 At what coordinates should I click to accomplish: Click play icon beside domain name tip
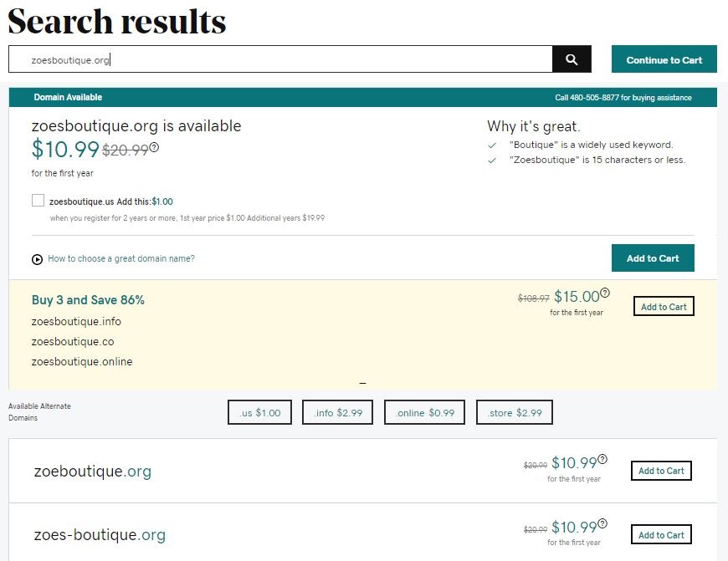[37, 259]
